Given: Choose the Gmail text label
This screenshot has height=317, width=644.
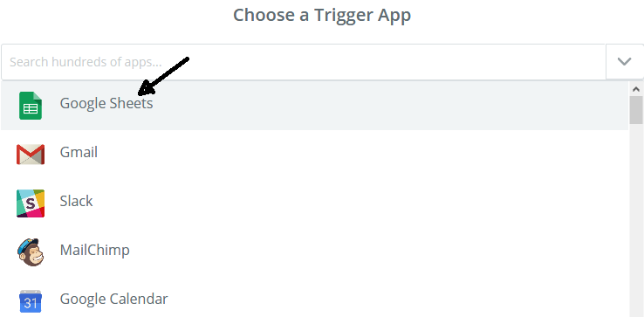Looking at the screenshot, I should tap(79, 152).
